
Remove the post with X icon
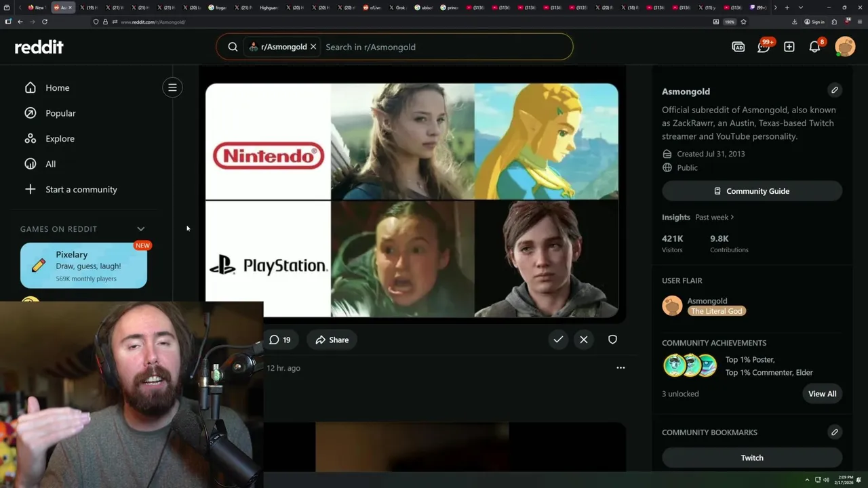(584, 340)
